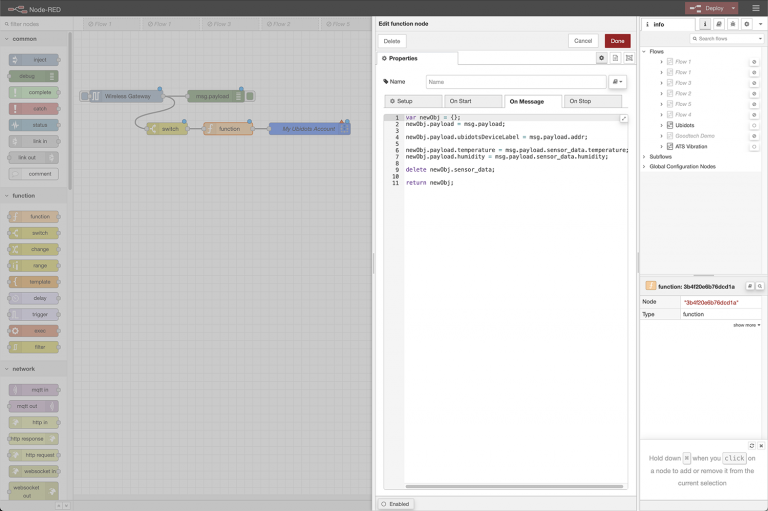Viewport: 768px width, 511px height.
Task: Open hamburger main menu
Action: pyautogui.click(x=755, y=8)
